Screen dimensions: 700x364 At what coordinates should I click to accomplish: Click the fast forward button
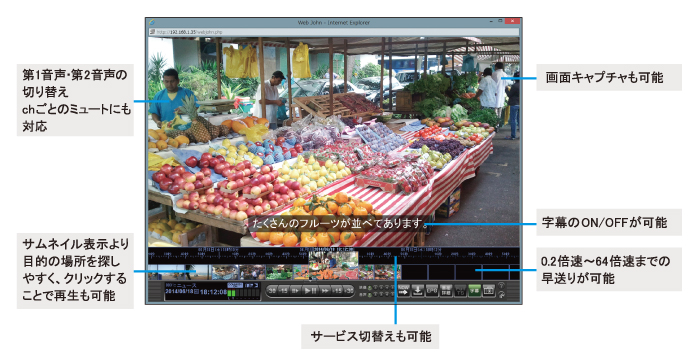tap(325, 291)
